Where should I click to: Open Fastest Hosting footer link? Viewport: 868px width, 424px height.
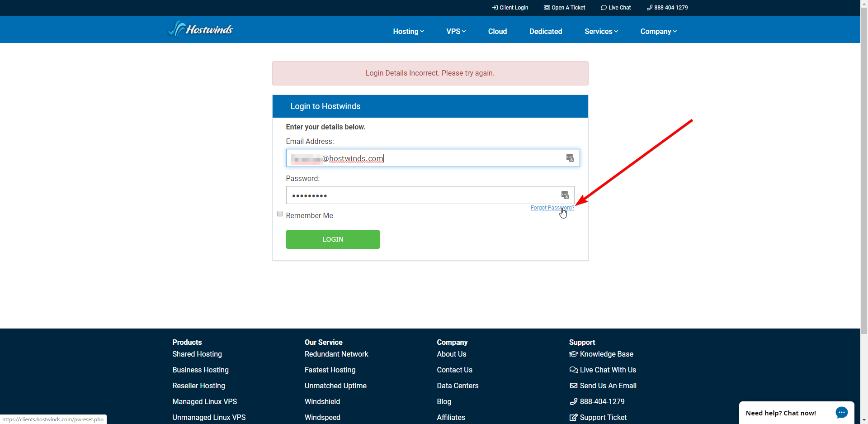point(330,370)
